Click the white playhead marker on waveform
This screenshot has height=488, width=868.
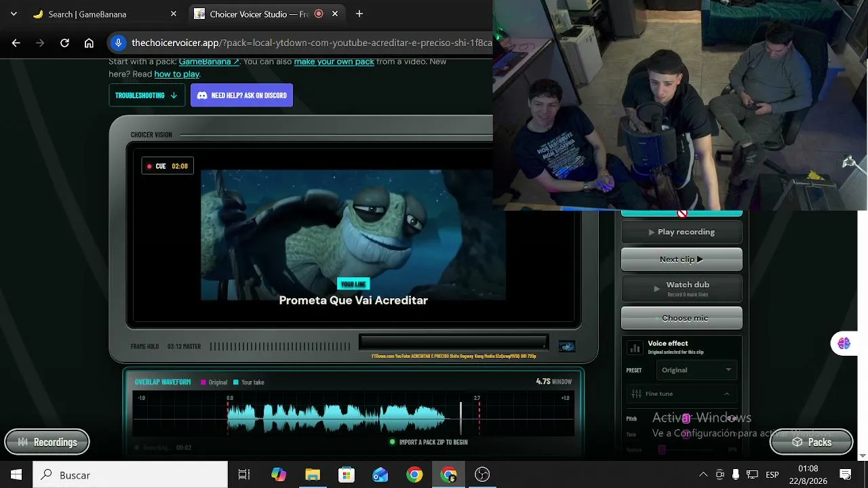tap(460, 418)
